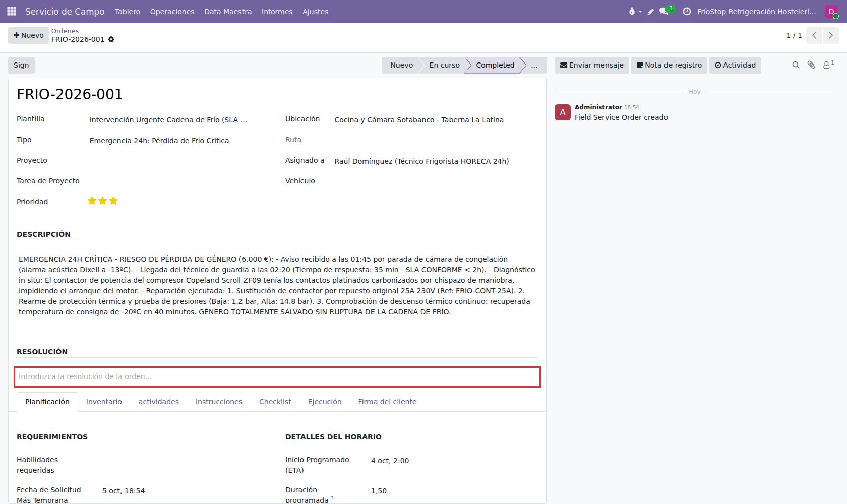This screenshot has height=504, width=847.
Task: Open the Ajustes menu
Action: click(315, 12)
